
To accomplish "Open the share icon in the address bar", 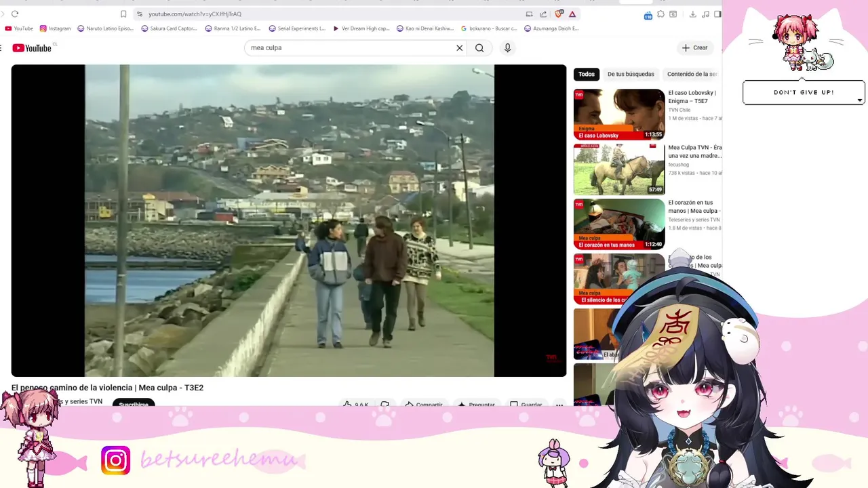I will click(x=543, y=14).
